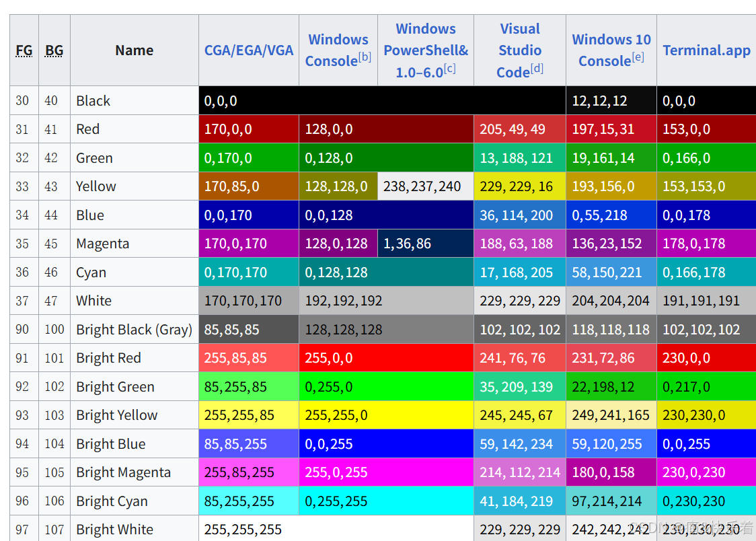Image resolution: width=756 pixels, height=541 pixels.
Task: Click the Bright Black (Gray) name cell
Action: click(x=135, y=329)
